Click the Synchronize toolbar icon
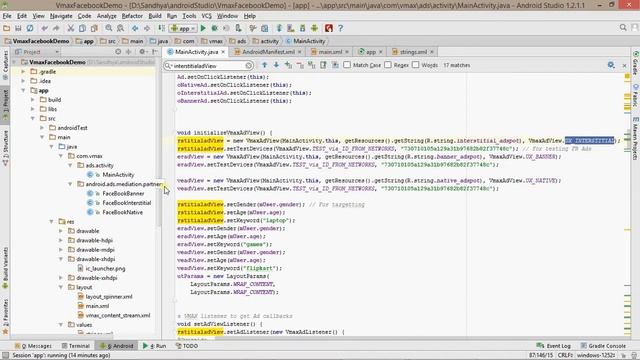640x360 pixels. (30, 28)
